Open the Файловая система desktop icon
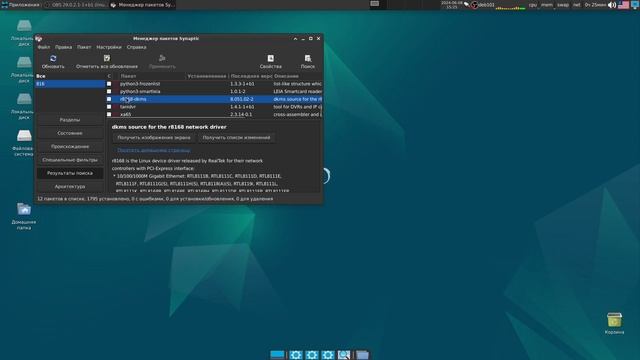The height and width of the screenshot is (360, 640). (x=24, y=143)
